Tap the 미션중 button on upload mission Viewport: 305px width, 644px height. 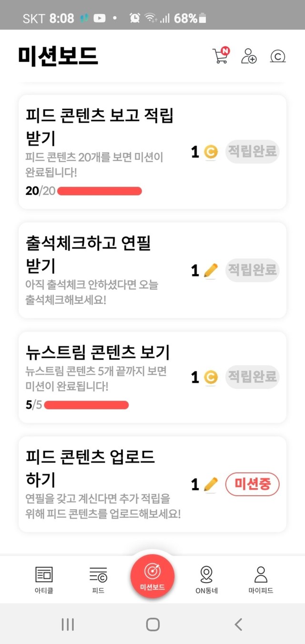[252, 484]
